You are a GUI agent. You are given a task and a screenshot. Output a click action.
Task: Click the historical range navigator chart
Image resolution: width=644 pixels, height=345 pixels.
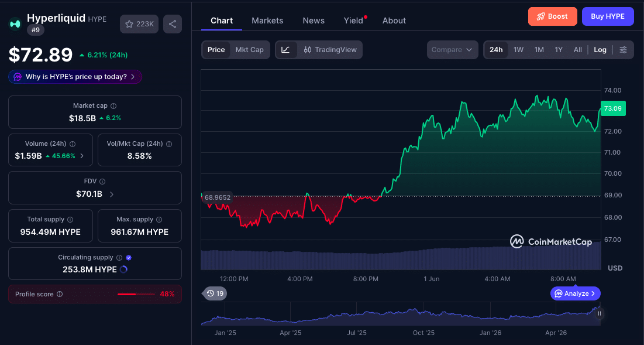tap(401, 314)
